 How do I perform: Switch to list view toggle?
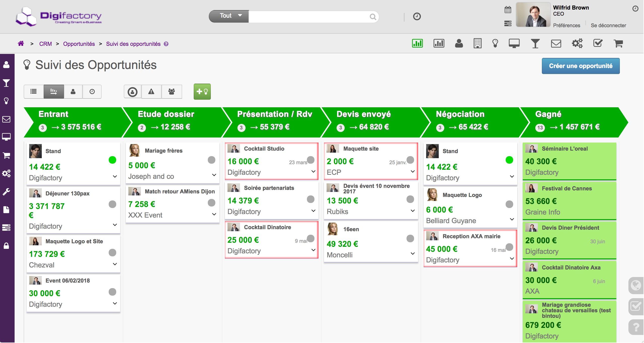pyautogui.click(x=33, y=91)
